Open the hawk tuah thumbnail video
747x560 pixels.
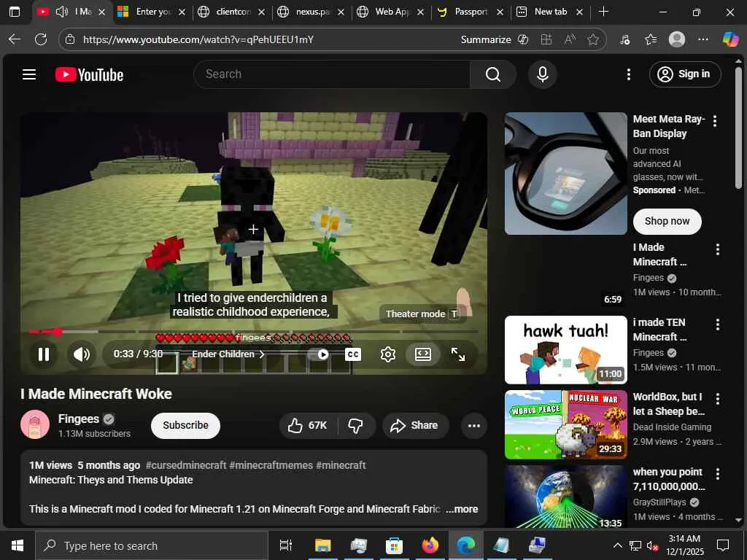click(x=565, y=349)
